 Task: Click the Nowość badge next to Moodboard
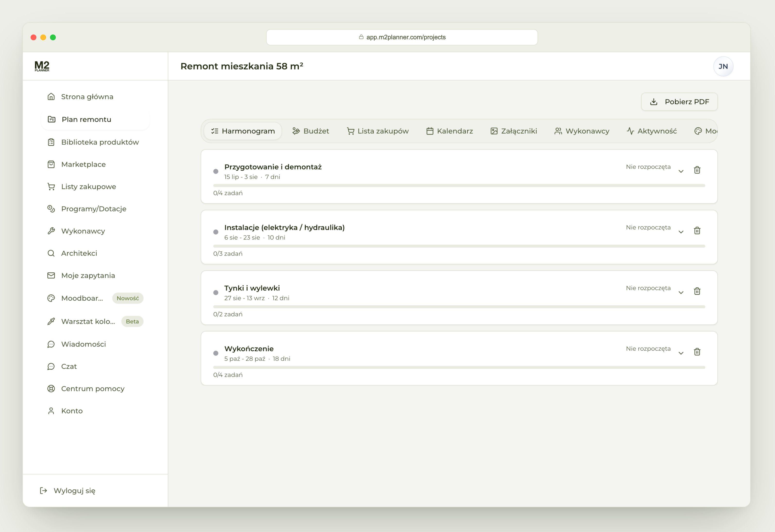[x=128, y=298]
